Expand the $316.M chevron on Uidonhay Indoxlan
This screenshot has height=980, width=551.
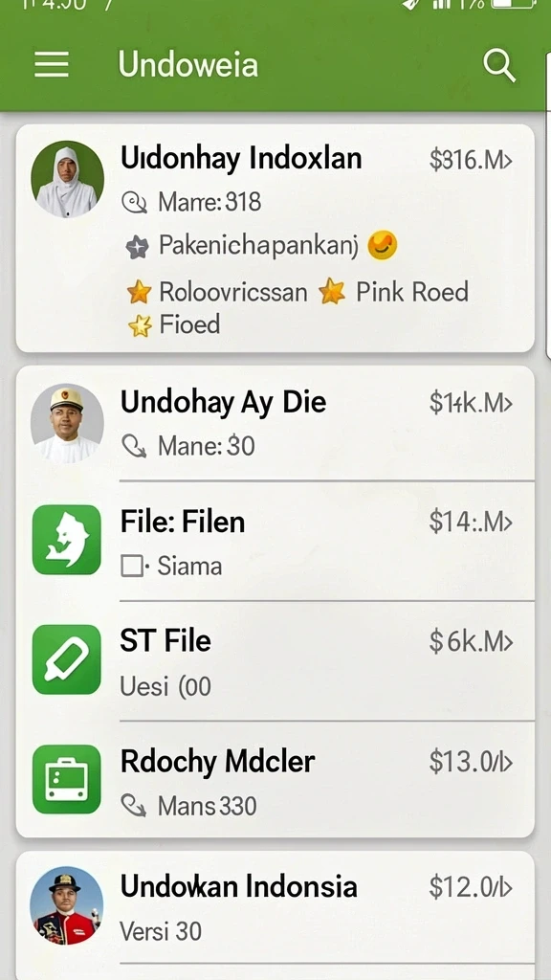[507, 161]
